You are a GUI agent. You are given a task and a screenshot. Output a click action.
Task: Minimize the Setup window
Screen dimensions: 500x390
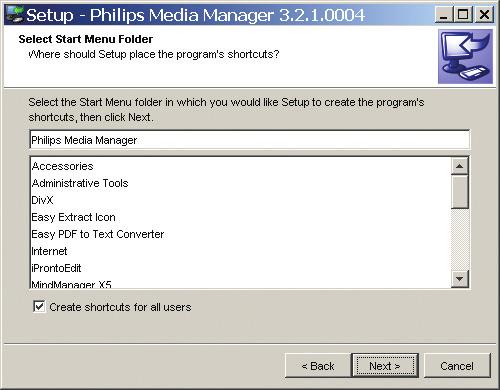pyautogui.click(x=444, y=15)
